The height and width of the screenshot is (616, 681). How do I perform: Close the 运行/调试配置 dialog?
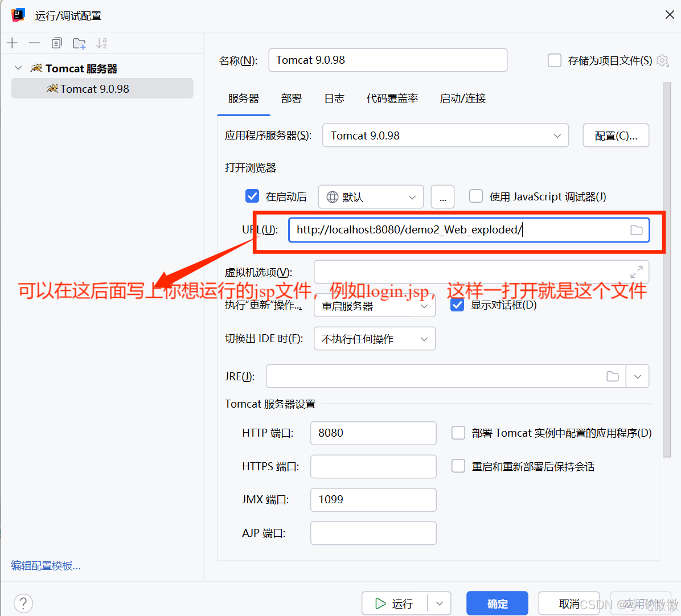669,15
